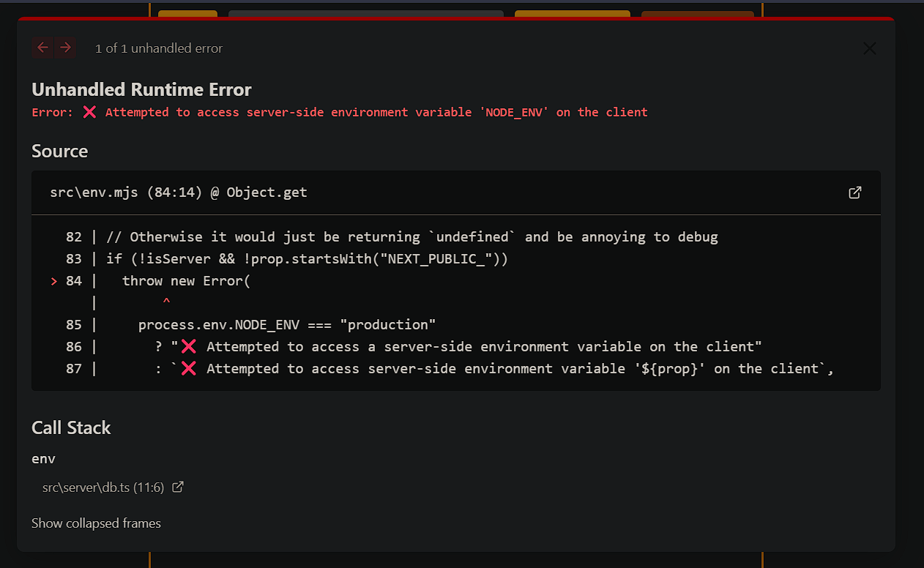Click the Source section heading
This screenshot has width=924, height=568.
click(59, 151)
